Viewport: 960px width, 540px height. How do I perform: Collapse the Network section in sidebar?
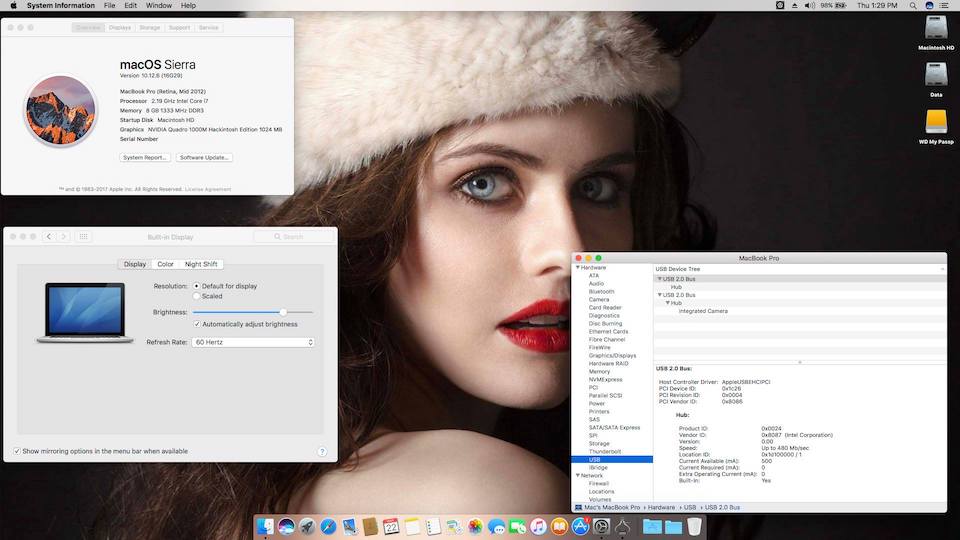tap(576, 475)
